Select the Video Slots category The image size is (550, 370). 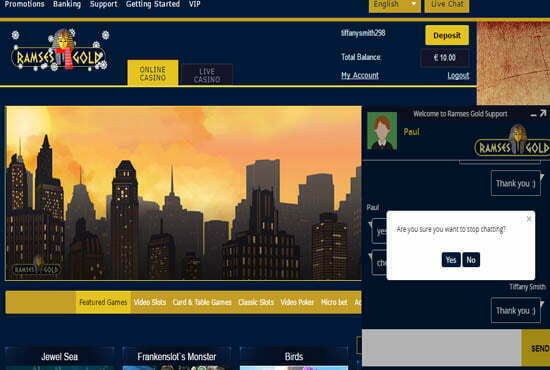pyautogui.click(x=150, y=302)
